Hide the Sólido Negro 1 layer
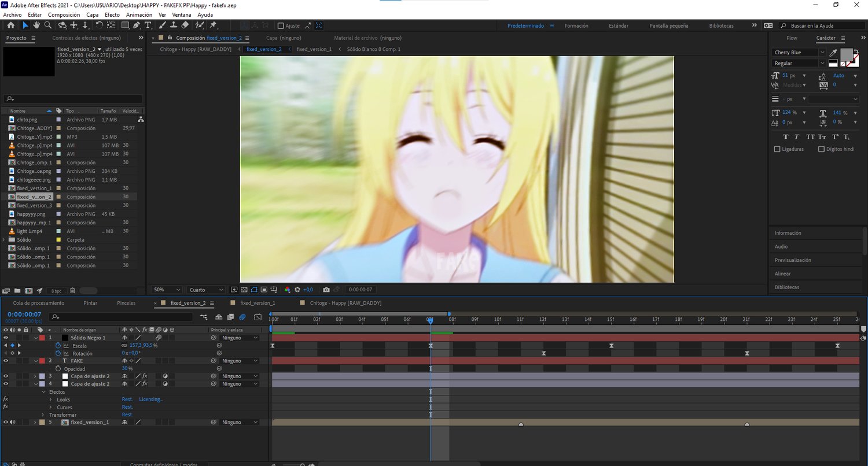 (x=6, y=338)
